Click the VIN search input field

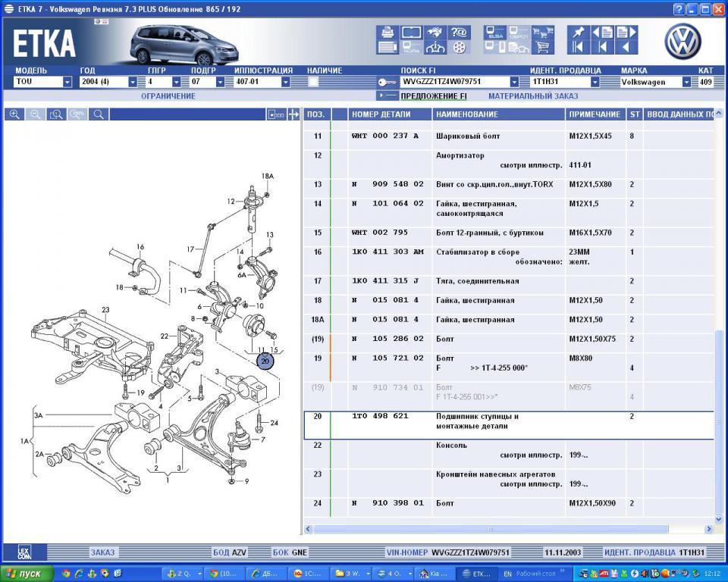point(454,82)
